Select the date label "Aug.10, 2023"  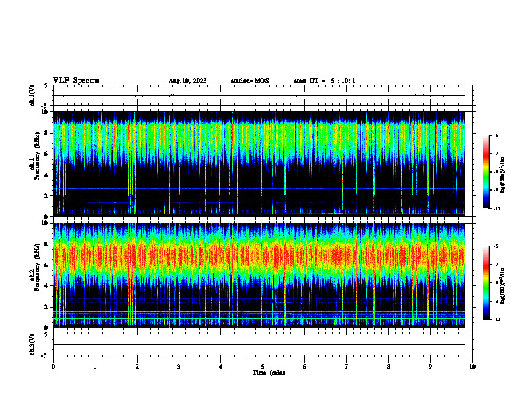pyautogui.click(x=187, y=81)
